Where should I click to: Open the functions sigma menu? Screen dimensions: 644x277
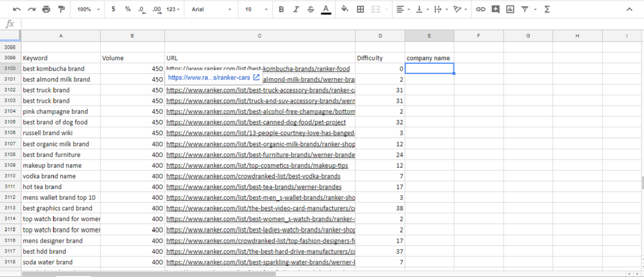coord(547,9)
